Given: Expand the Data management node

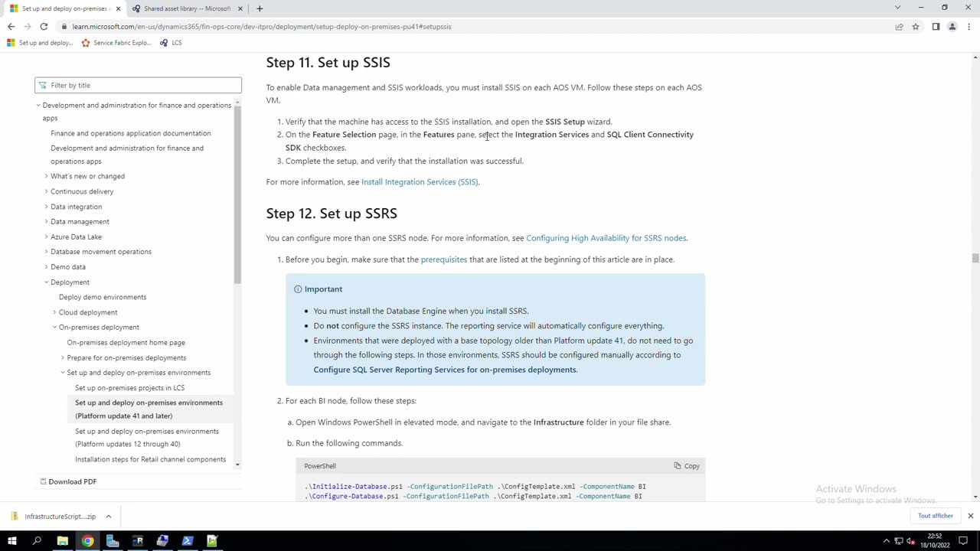Looking at the screenshot, I should (46, 222).
